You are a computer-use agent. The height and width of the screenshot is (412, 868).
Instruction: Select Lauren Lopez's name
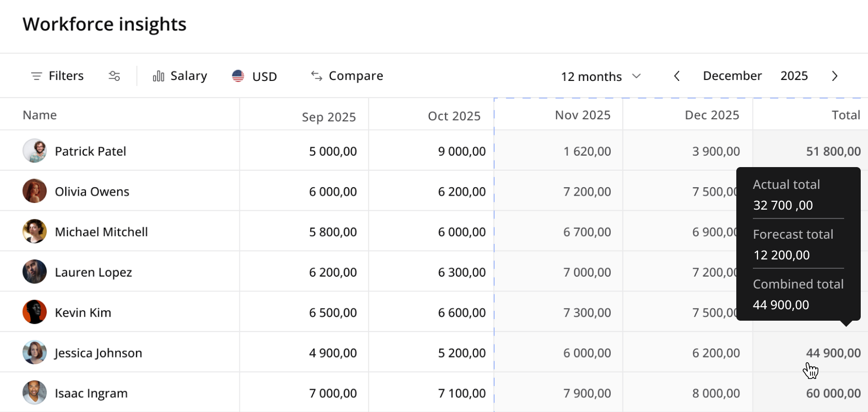93,272
